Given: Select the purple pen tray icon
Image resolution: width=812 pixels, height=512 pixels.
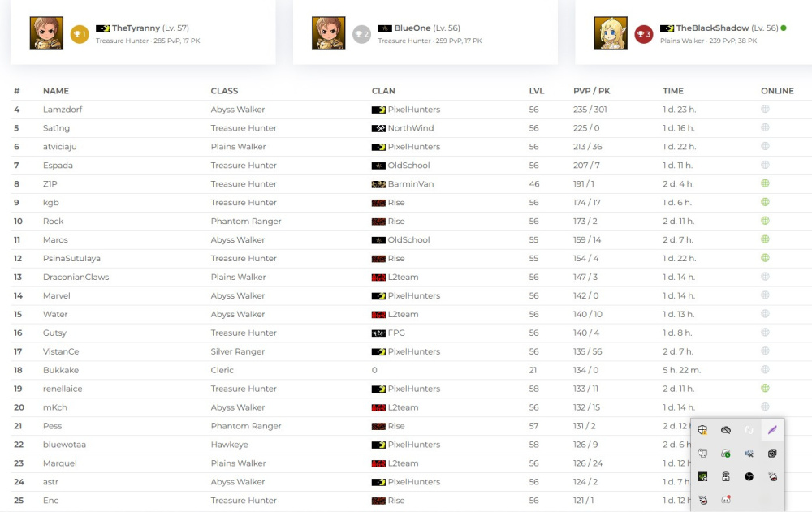Looking at the screenshot, I should point(771,430).
